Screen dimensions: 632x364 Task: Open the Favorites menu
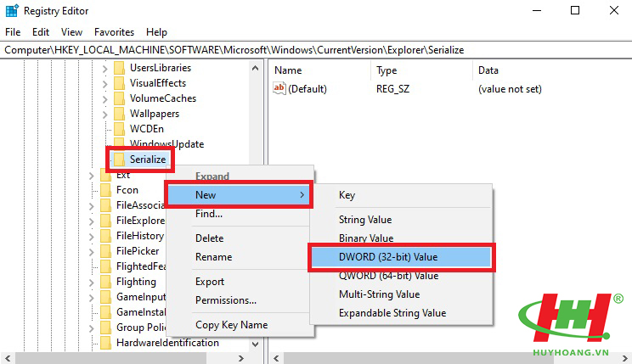114,31
